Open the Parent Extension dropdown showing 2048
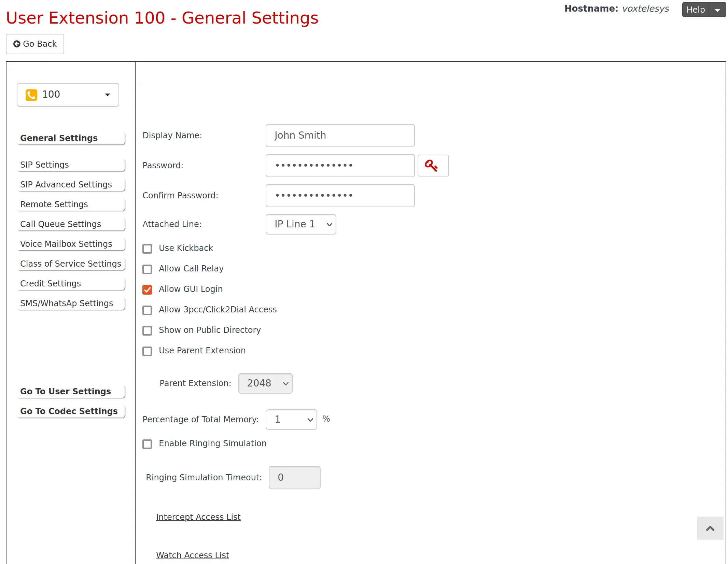The width and height of the screenshot is (728, 564). 265,383
